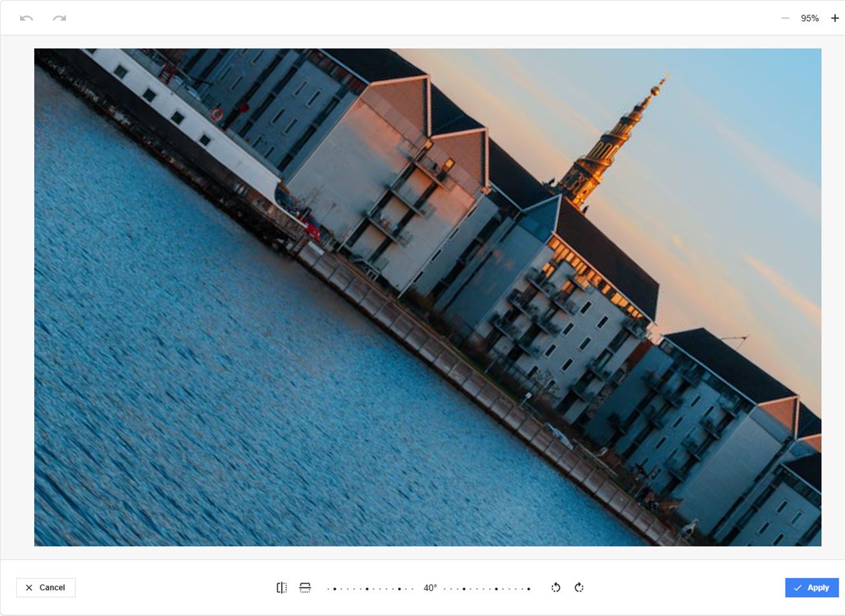Zoom out with the minus icon

click(x=785, y=18)
